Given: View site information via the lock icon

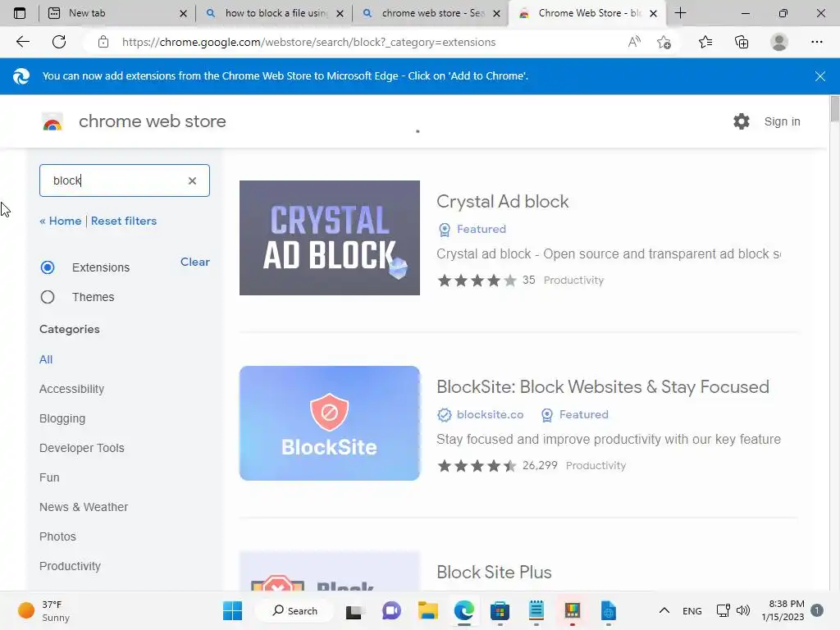Looking at the screenshot, I should click(x=103, y=42).
